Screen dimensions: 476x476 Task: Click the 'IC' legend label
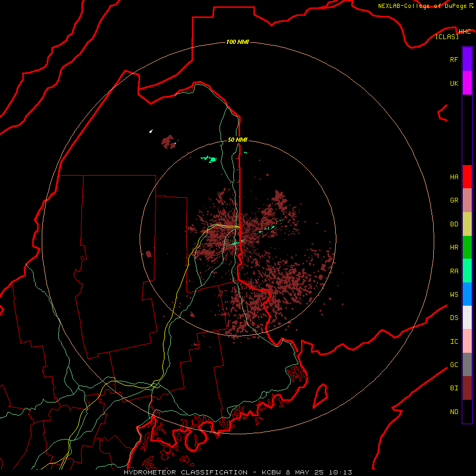point(454,342)
